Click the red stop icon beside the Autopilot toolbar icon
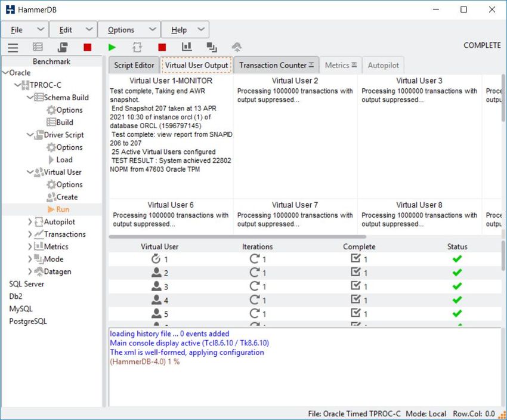Image resolution: width=507 pixels, height=420 pixels. 162,48
